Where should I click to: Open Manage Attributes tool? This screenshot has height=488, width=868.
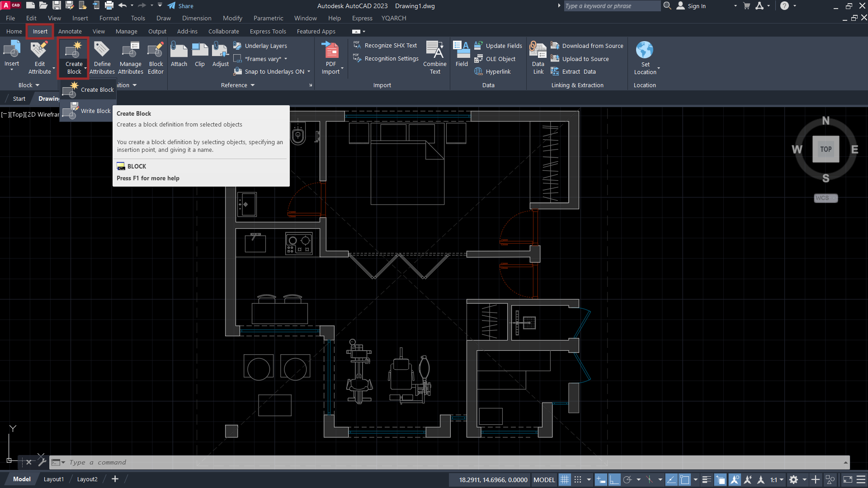131,57
